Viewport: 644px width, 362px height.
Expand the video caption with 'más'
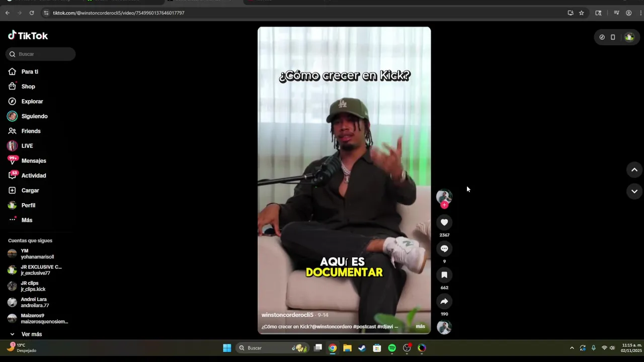click(420, 326)
